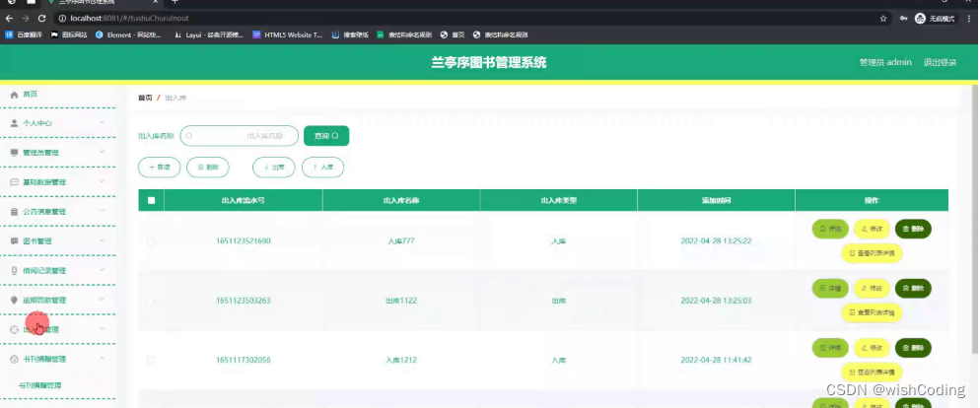Open the Element bookmark

coord(128,35)
